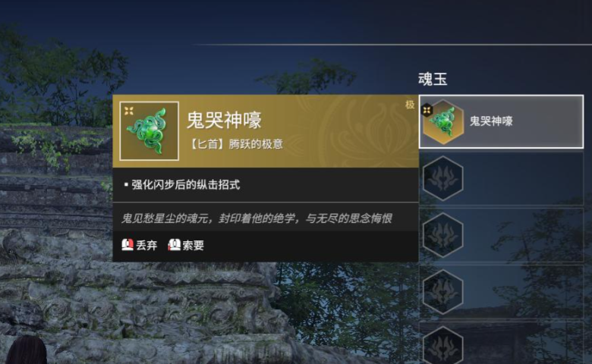This screenshot has width=592, height=364.
Task: Click the black hexagon badge on equipped jade
Action: pyautogui.click(x=427, y=110)
